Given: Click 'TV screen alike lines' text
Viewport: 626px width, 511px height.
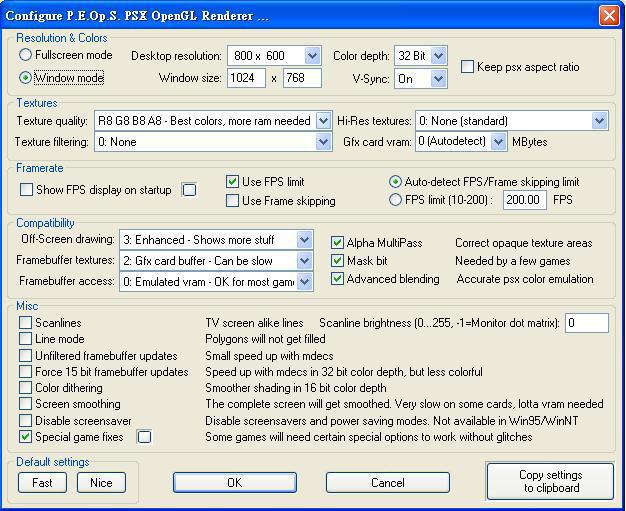Looking at the screenshot, I should [254, 323].
